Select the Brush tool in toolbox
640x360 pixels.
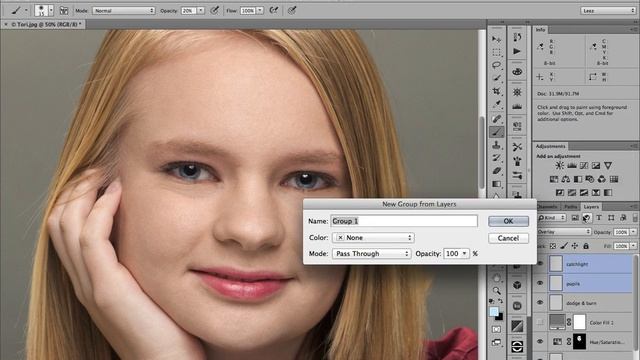pyautogui.click(x=496, y=132)
